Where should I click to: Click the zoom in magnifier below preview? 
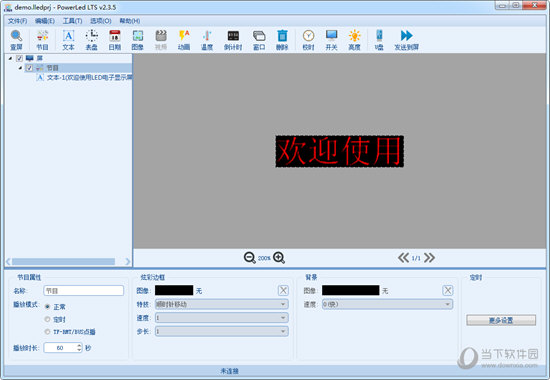279,258
